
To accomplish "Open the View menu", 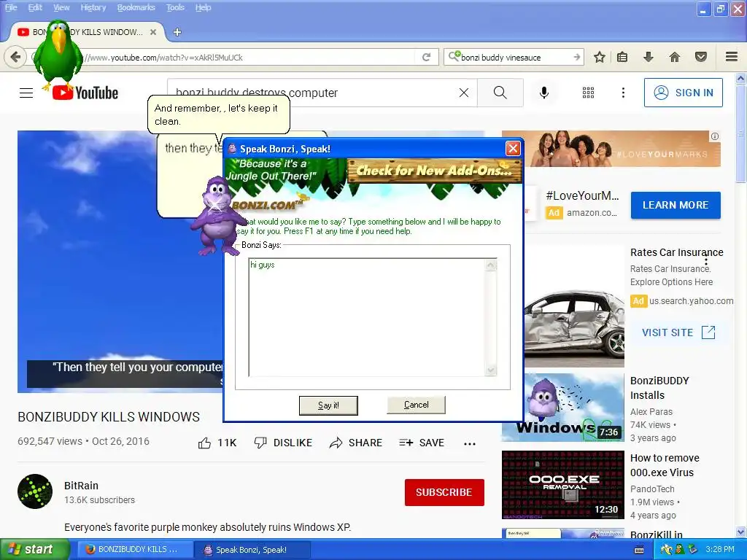I will (61, 7).
